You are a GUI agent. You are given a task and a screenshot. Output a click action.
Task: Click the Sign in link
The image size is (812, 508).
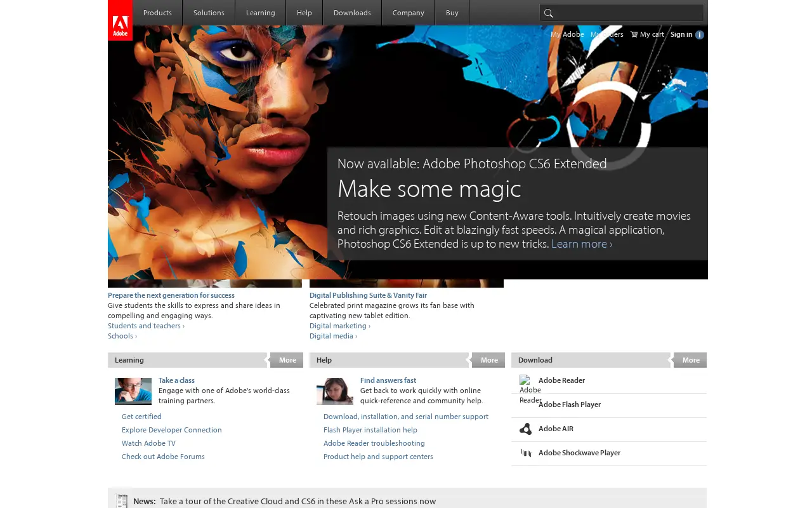pos(681,34)
